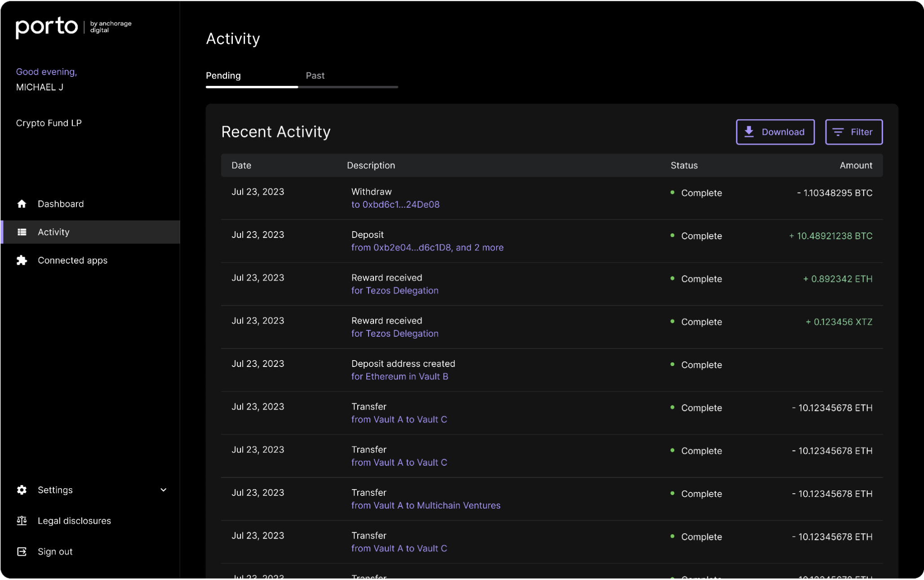
Task: Click the MICHAEL J user name
Action: click(40, 87)
